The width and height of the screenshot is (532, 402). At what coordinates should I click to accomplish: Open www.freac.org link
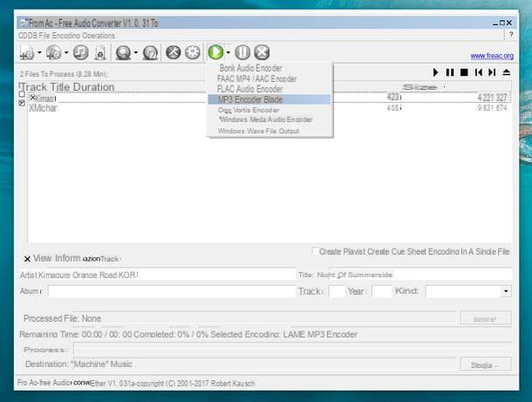coord(492,56)
